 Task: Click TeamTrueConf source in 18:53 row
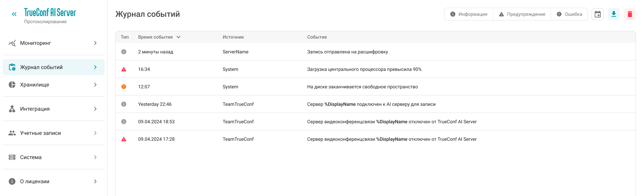[x=238, y=122]
